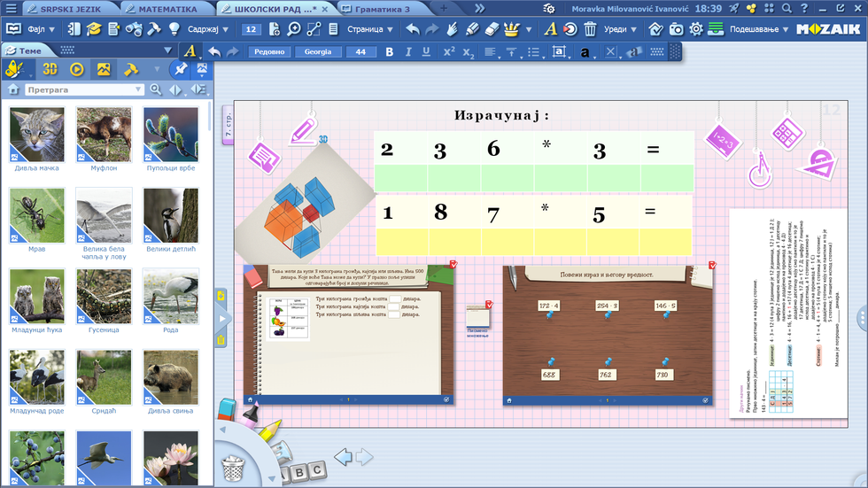Click the zoom in magnifier icon
Image resolution: width=868 pixels, height=488 pixels.
pos(294,29)
